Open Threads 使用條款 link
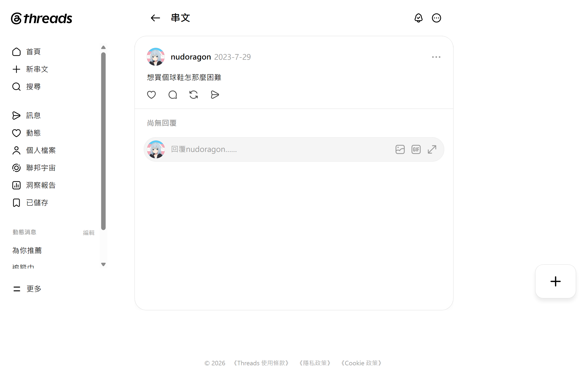Image resolution: width=588 pixels, height=380 pixels. click(261, 363)
